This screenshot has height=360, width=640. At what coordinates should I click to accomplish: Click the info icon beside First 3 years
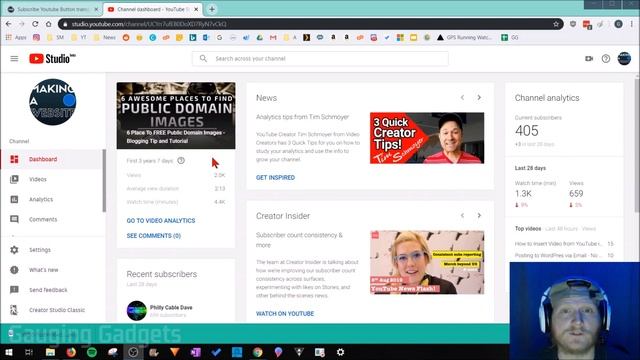click(181, 160)
